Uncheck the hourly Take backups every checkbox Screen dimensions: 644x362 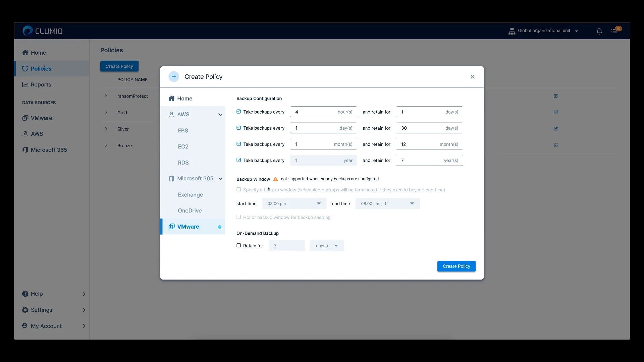tap(238, 112)
